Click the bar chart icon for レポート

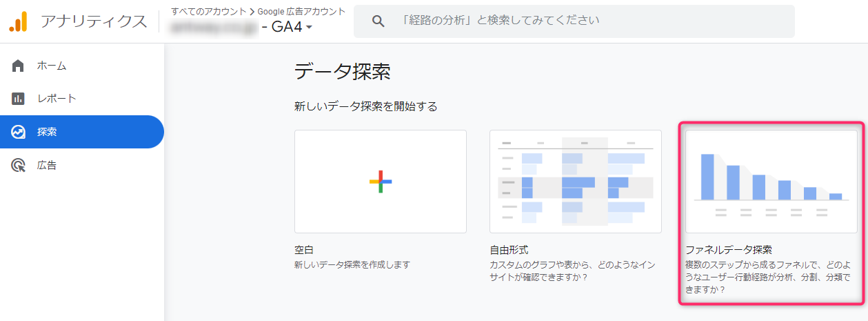click(x=19, y=99)
